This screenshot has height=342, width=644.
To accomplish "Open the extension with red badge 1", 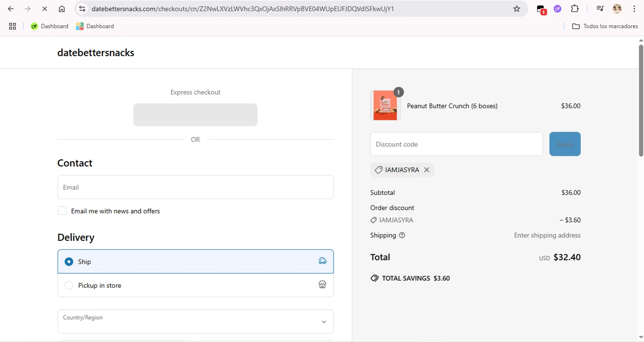I will tap(541, 9).
